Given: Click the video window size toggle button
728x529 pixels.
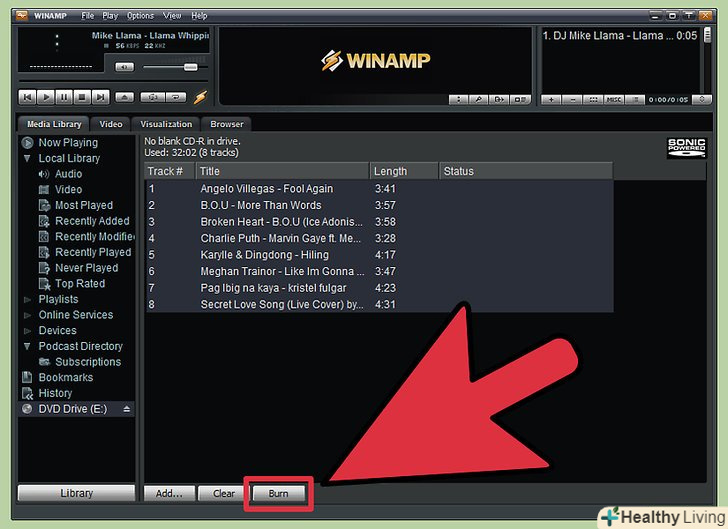Looking at the screenshot, I should [520, 99].
